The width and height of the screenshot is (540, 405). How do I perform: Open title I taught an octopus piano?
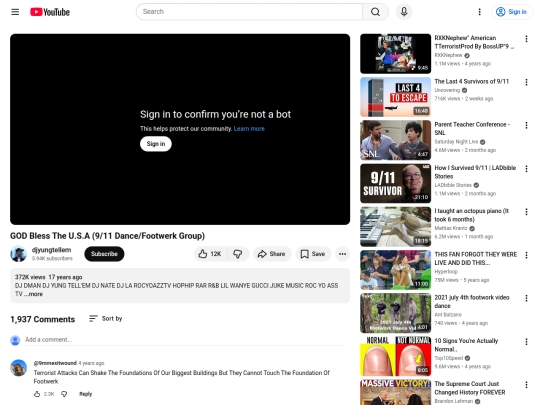(471, 215)
